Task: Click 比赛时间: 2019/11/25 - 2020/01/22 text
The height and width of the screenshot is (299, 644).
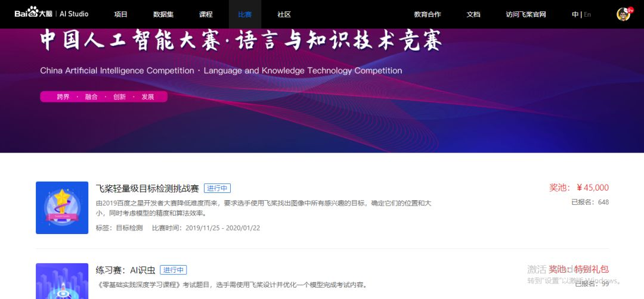Action: (206, 228)
